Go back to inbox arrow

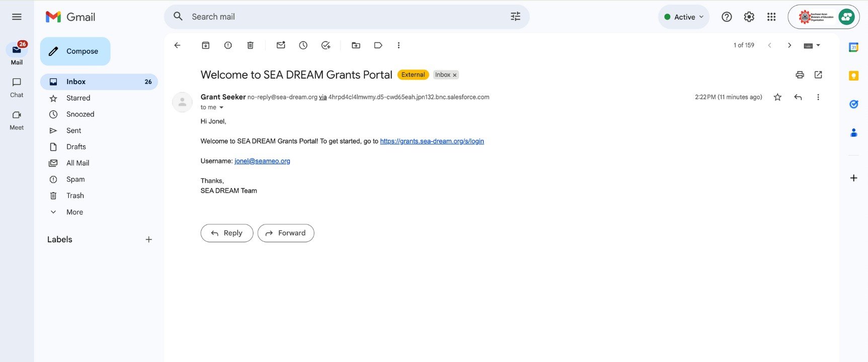(177, 45)
